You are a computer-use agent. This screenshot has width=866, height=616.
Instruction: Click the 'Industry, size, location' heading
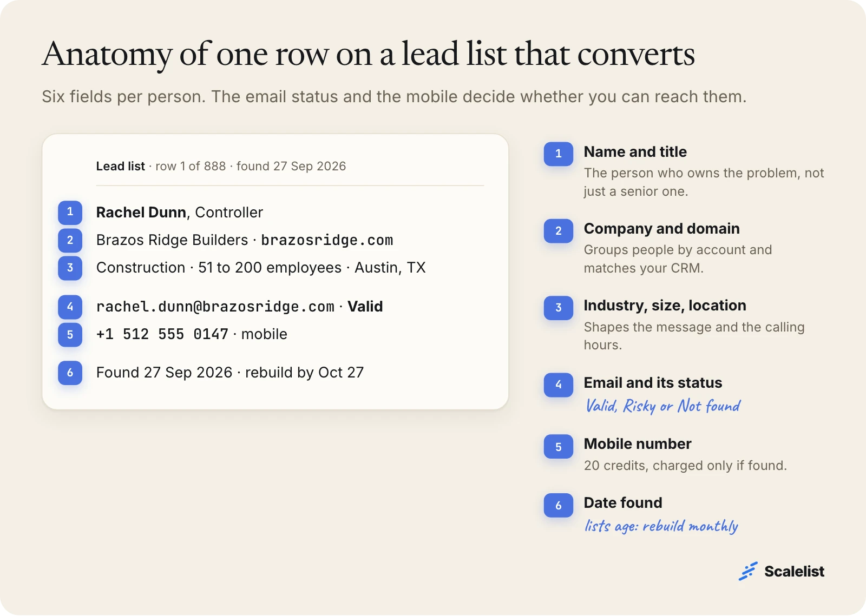[665, 306]
